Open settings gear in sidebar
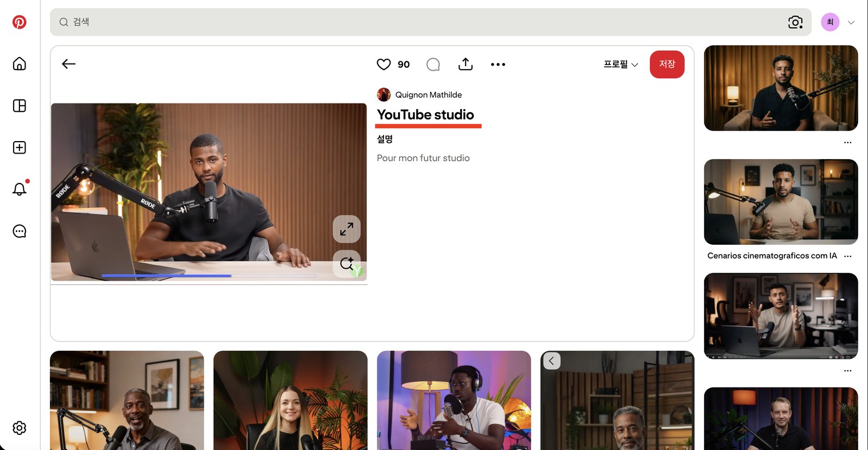Screen dimensions: 868x450 click(20, 428)
